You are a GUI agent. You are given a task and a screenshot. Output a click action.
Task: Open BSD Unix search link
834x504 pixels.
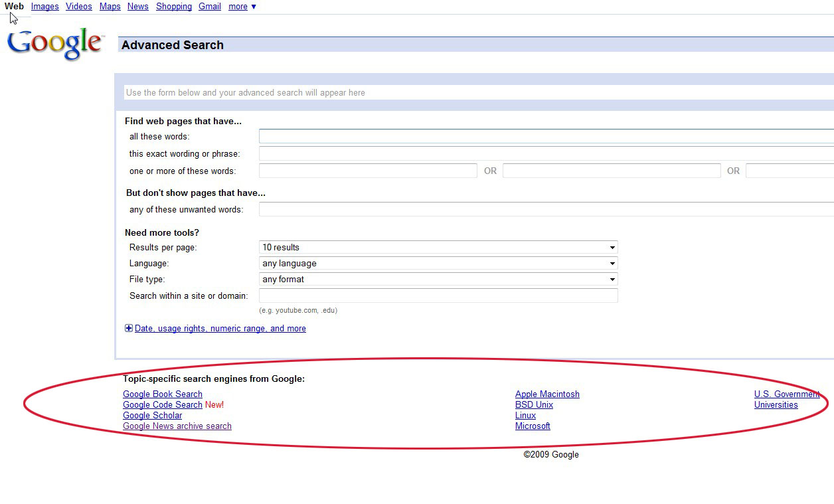[x=534, y=404]
